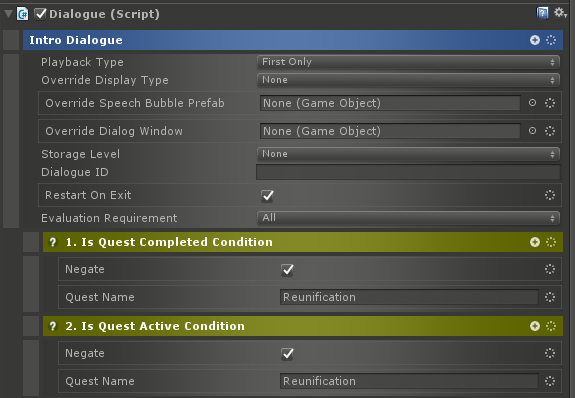Open the script help documentation icon
575x398 pixels.
(x=542, y=13)
